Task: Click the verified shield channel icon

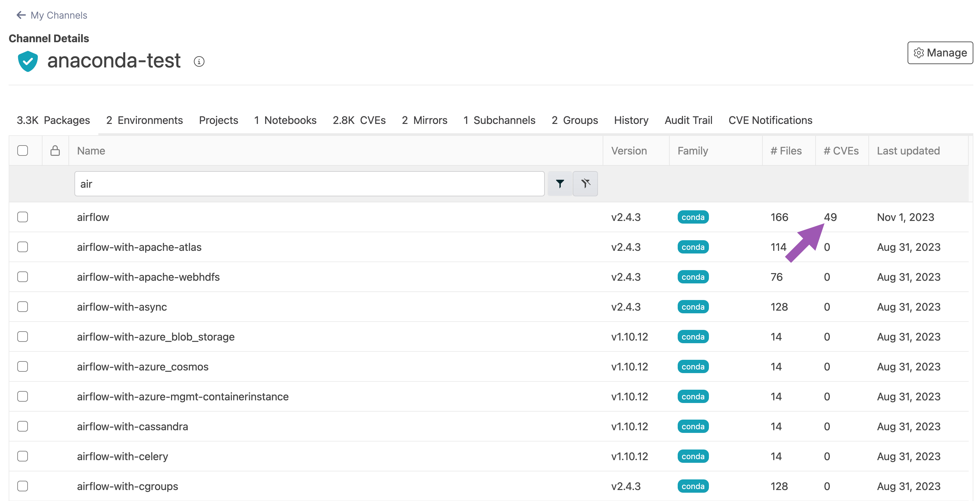Action: point(28,61)
